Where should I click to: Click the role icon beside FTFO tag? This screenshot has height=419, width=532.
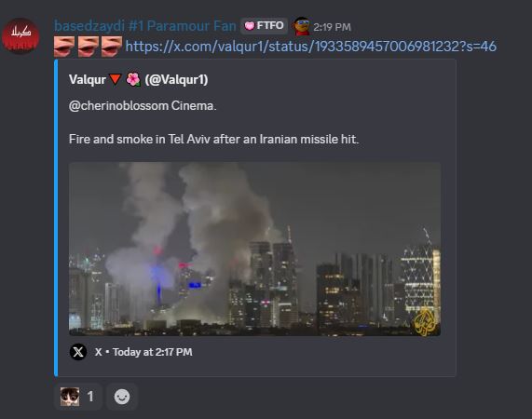click(301, 26)
